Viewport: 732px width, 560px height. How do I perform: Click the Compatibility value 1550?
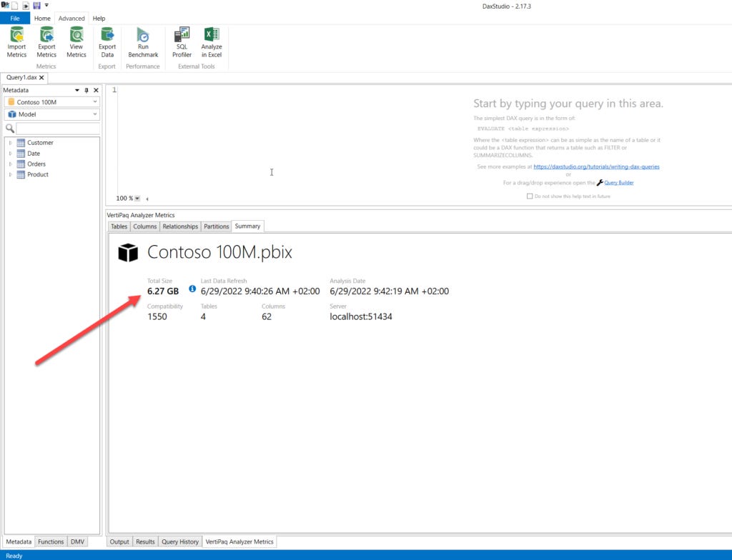coord(157,316)
